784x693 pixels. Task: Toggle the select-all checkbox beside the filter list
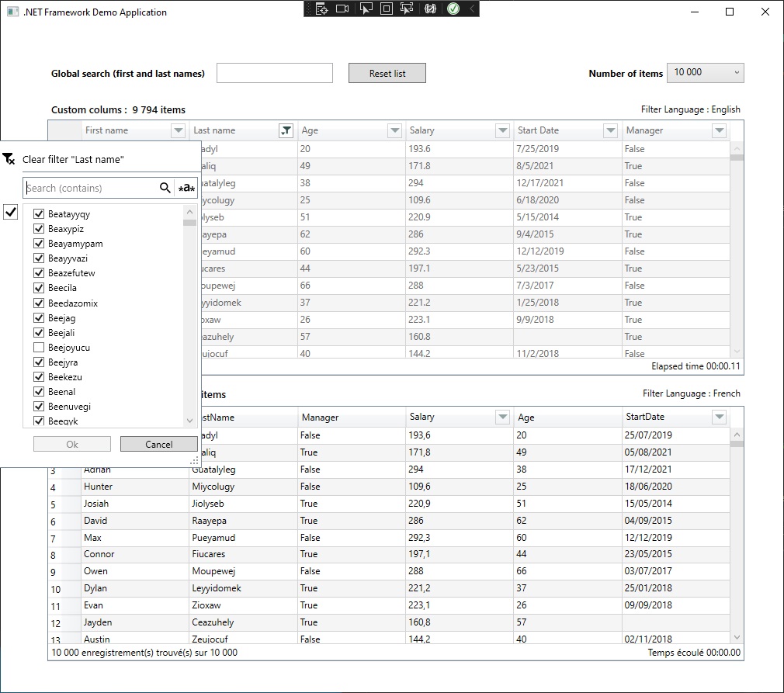pyautogui.click(x=10, y=212)
